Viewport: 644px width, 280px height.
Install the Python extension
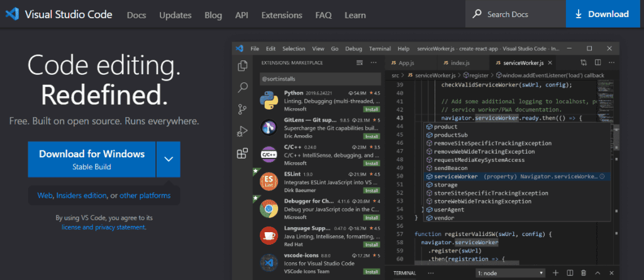(x=372, y=109)
